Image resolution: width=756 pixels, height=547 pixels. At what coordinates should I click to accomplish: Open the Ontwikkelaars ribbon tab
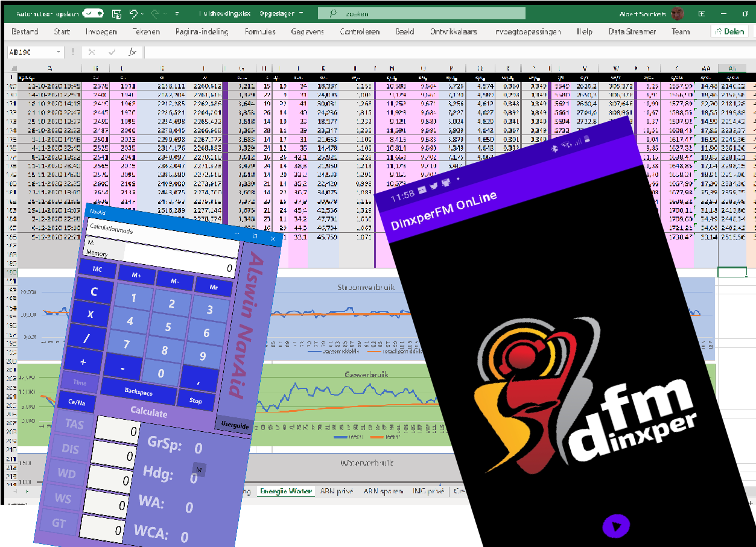click(x=454, y=32)
